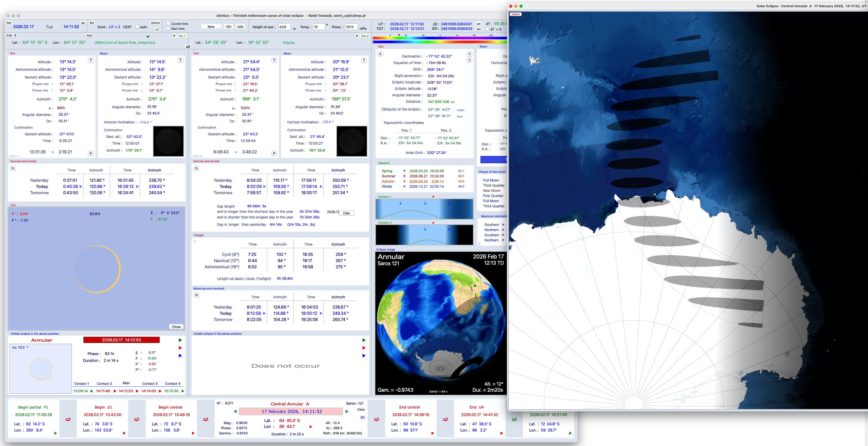868x446 pixels.
Task: Check the Current time checkbox
Action: click(168, 24)
